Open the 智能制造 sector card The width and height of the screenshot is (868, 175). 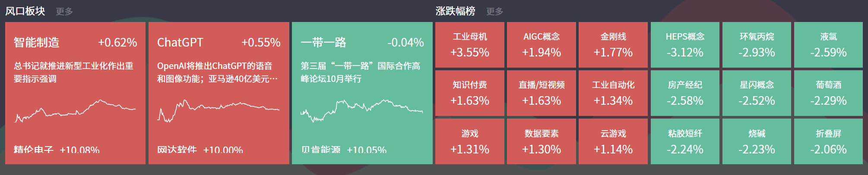click(x=75, y=93)
